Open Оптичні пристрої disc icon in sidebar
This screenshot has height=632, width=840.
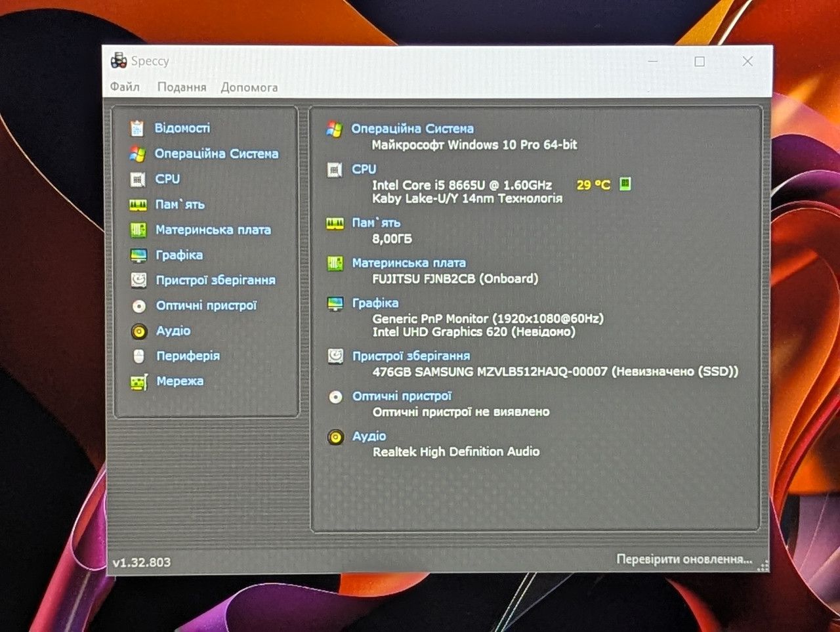(x=138, y=306)
